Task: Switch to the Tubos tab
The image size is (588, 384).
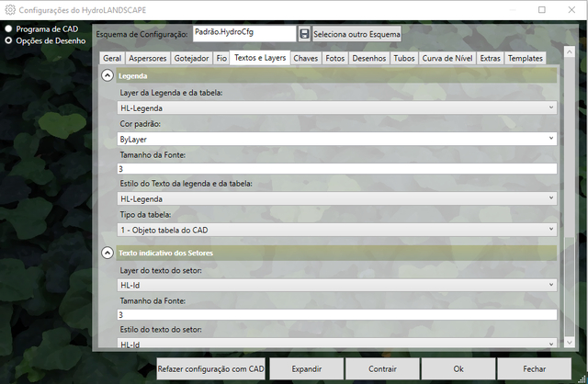Action: click(404, 58)
